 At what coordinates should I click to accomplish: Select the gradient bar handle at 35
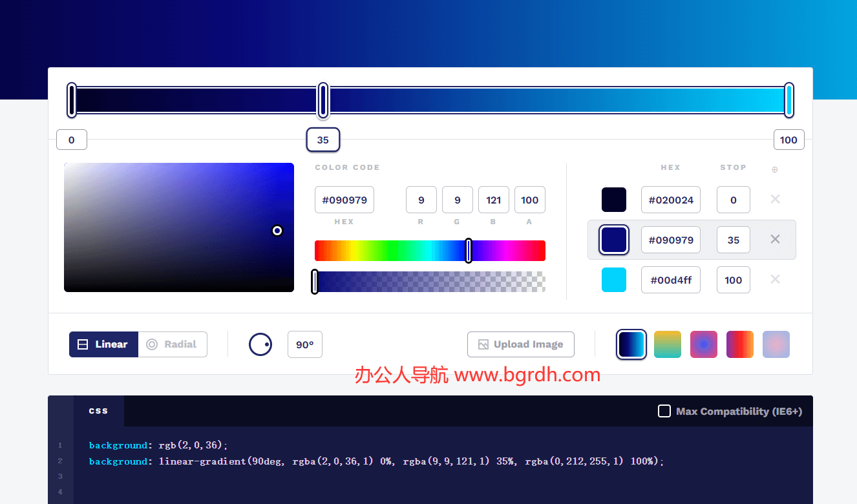323,100
